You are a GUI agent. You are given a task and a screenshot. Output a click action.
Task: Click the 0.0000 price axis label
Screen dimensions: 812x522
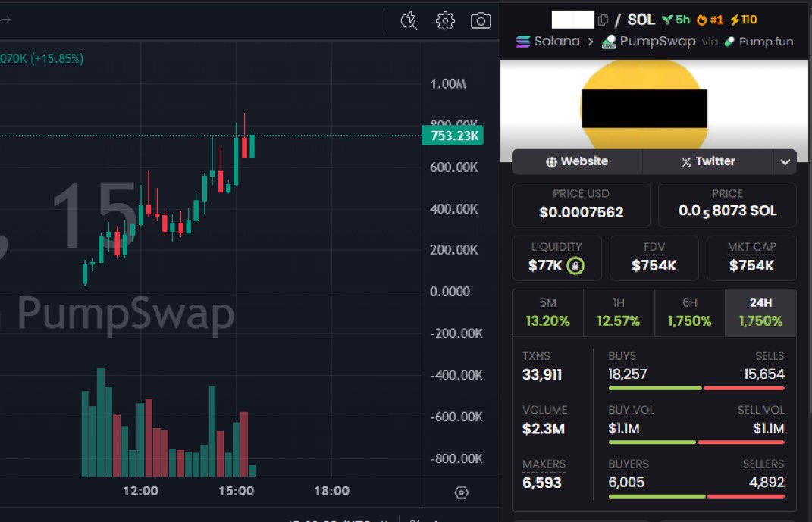pyautogui.click(x=450, y=292)
